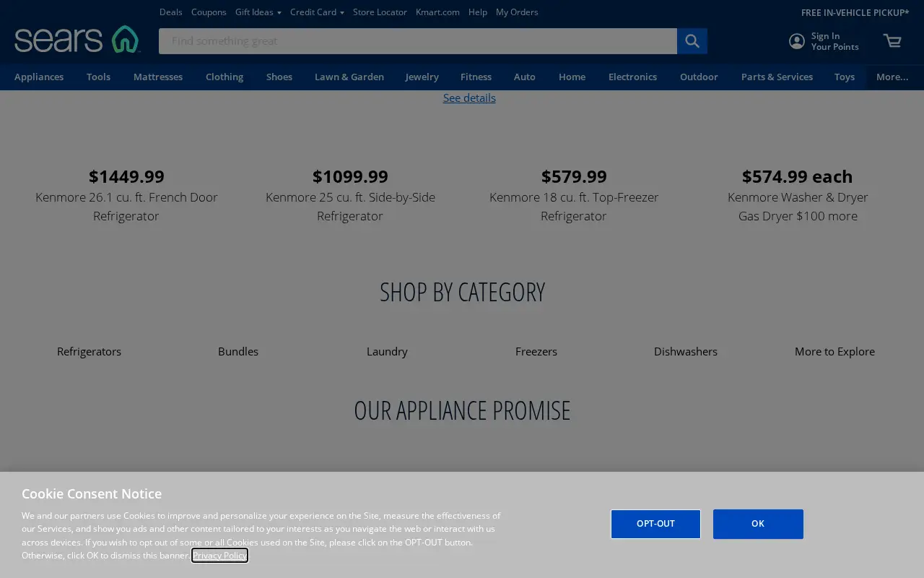Select the Toys nav item
Viewport: 924px width, 578px height.
point(845,77)
